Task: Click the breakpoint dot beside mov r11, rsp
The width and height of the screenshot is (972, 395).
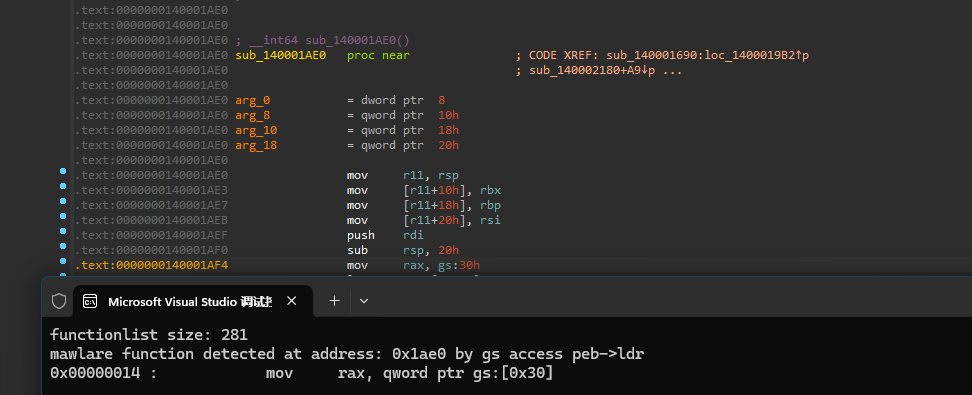Action: [x=63, y=171]
